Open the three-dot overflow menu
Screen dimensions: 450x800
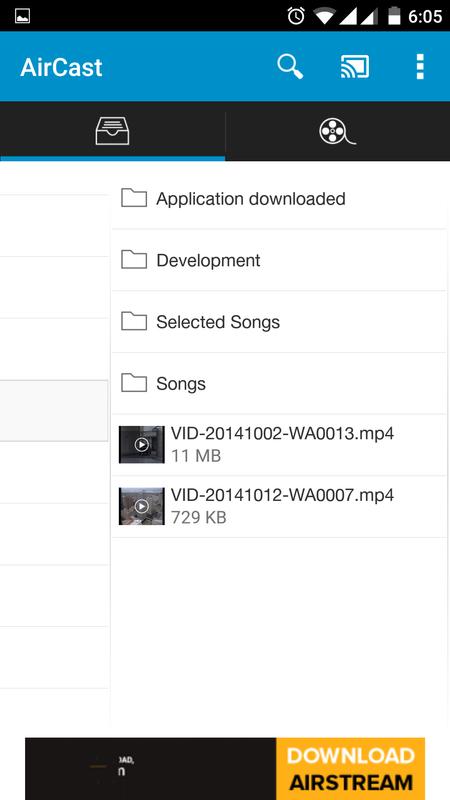[420, 67]
